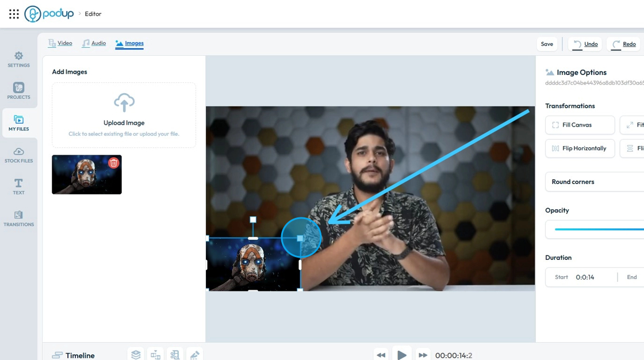
Task: Toggle the Round corners option
Action: (595, 182)
